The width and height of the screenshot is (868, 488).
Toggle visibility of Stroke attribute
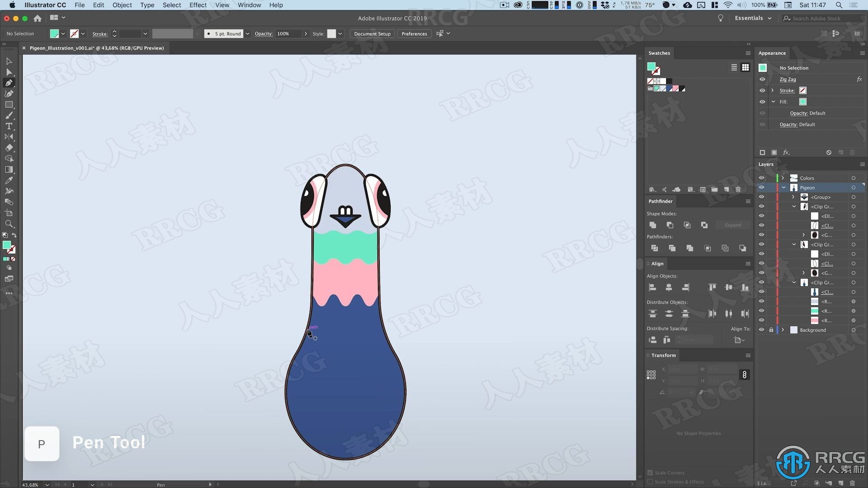(x=762, y=90)
